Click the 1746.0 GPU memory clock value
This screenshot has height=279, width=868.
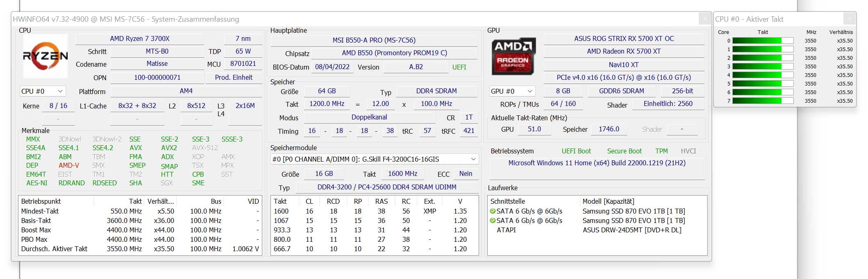(x=609, y=129)
